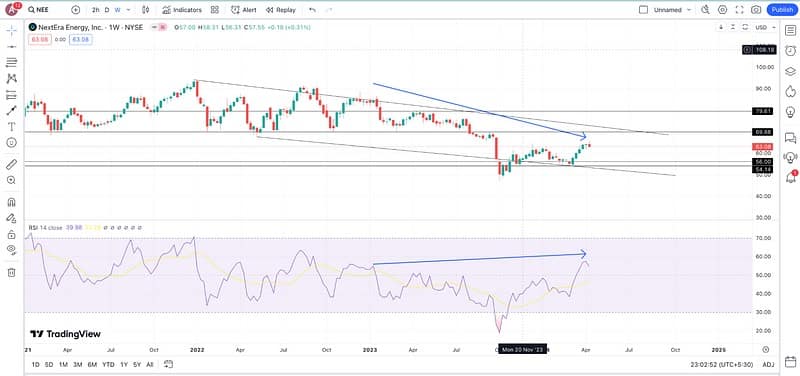Set the range to 6M

pyautogui.click(x=92, y=364)
